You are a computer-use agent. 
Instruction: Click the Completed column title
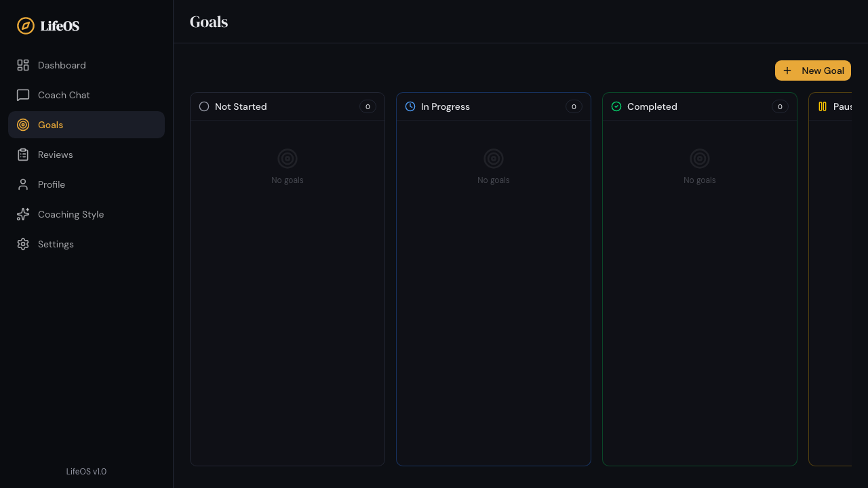(x=652, y=106)
